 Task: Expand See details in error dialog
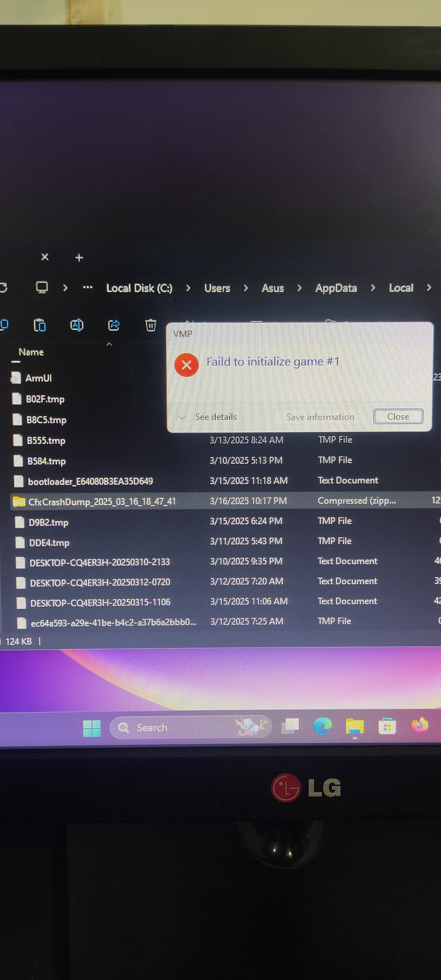tap(215, 417)
